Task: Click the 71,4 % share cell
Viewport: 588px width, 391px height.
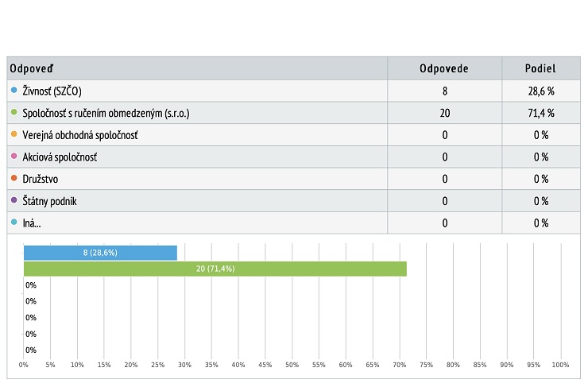Action: (541, 113)
